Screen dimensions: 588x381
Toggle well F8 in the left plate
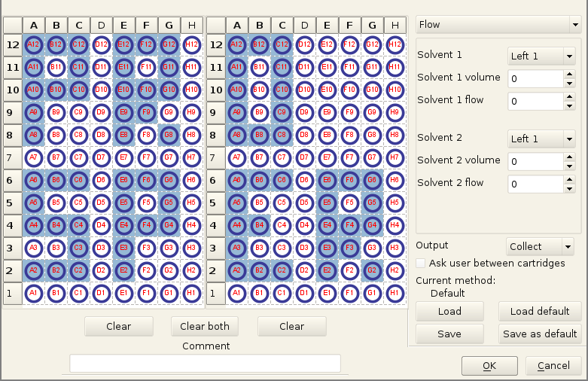pyautogui.click(x=147, y=135)
